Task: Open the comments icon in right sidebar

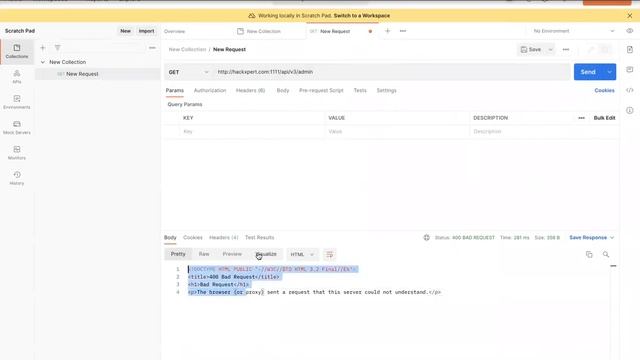Action: (630, 69)
